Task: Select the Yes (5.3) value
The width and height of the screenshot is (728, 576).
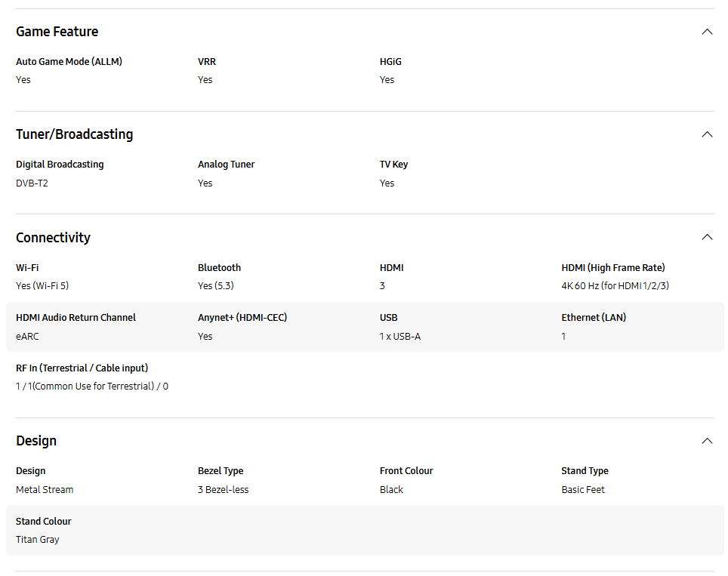Action: [x=215, y=285]
